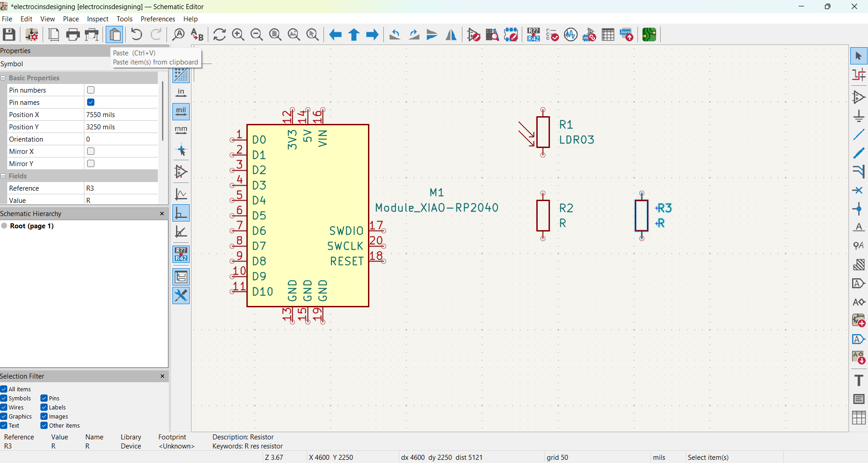Uncheck the Pin names checkbox
Viewport: 868px width, 463px height.
point(91,102)
